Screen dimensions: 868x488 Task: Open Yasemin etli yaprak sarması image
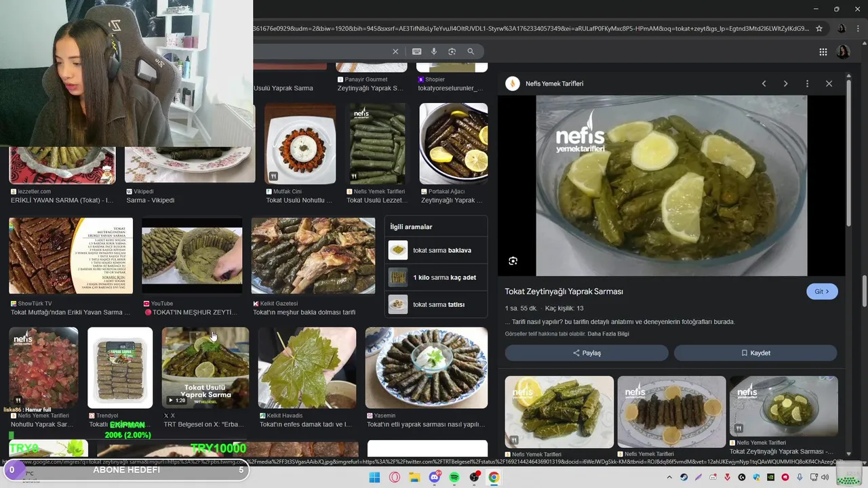point(427,367)
